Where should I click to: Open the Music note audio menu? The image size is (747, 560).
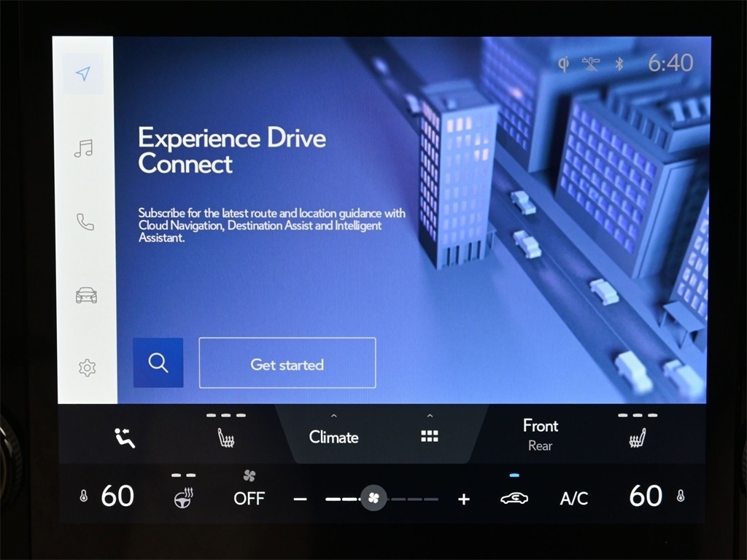(84, 149)
